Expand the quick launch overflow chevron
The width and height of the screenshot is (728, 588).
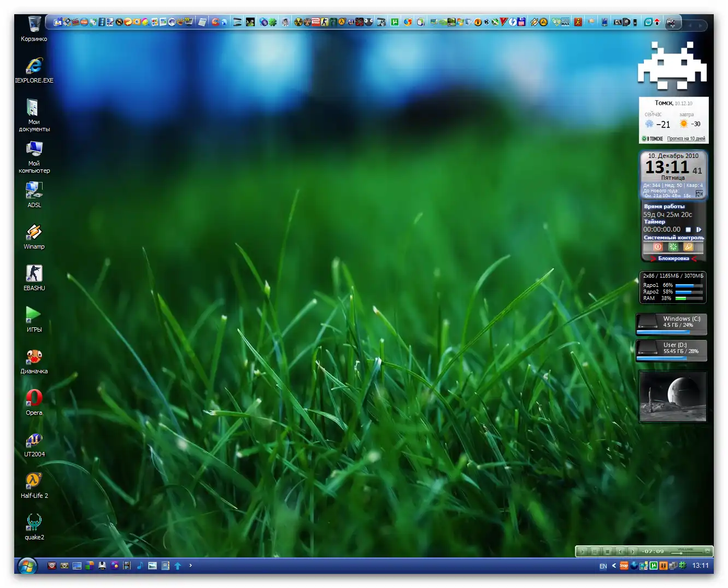pos(190,566)
